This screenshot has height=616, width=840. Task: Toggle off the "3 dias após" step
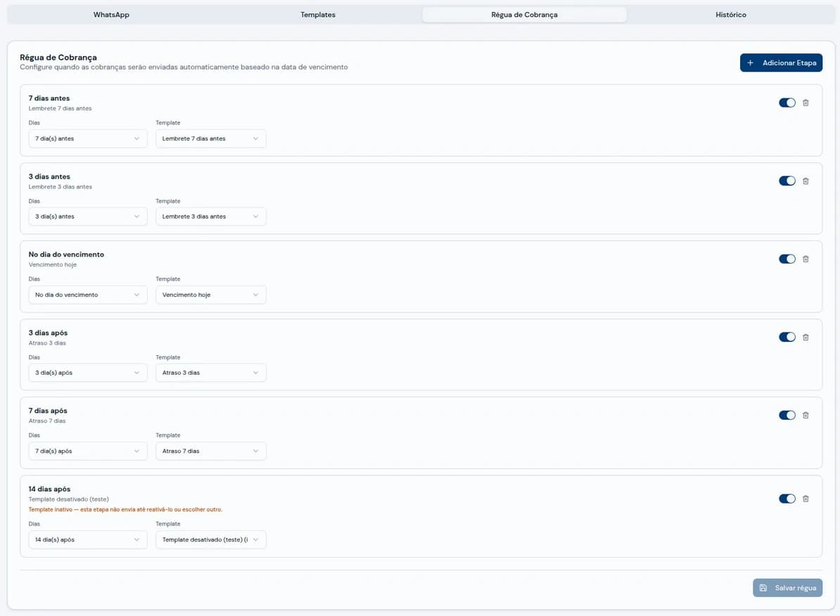pyautogui.click(x=787, y=338)
